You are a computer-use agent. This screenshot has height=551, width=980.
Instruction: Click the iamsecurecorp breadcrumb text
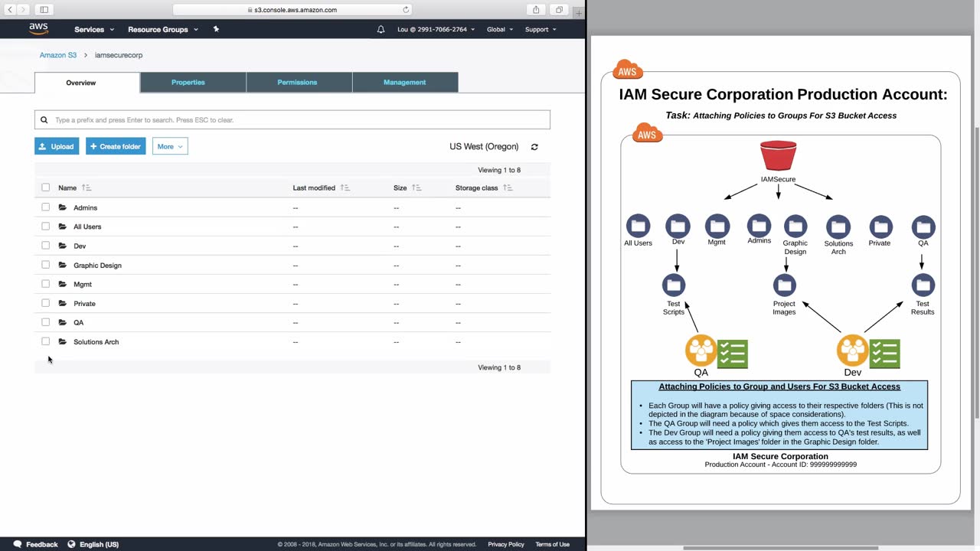119,55
